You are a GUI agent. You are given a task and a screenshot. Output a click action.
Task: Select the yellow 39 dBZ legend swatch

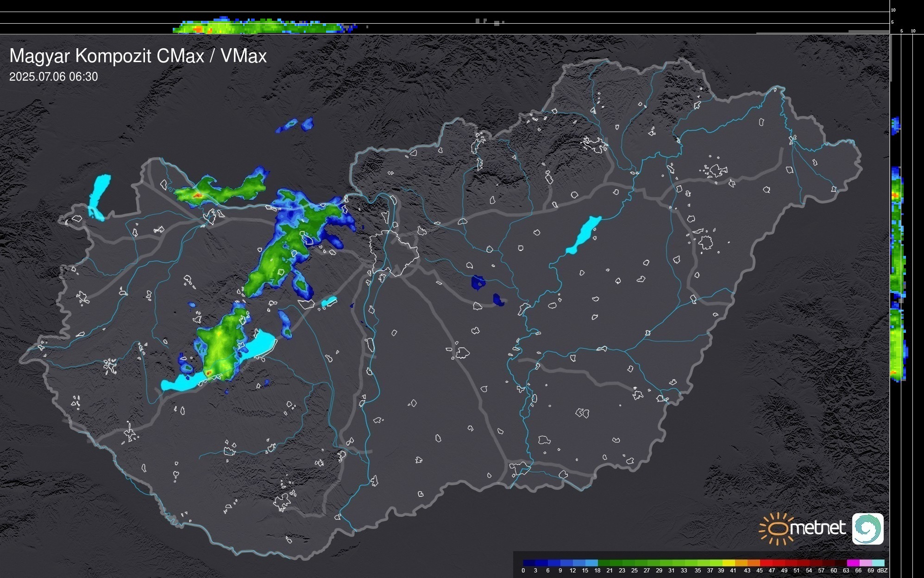click(729, 563)
